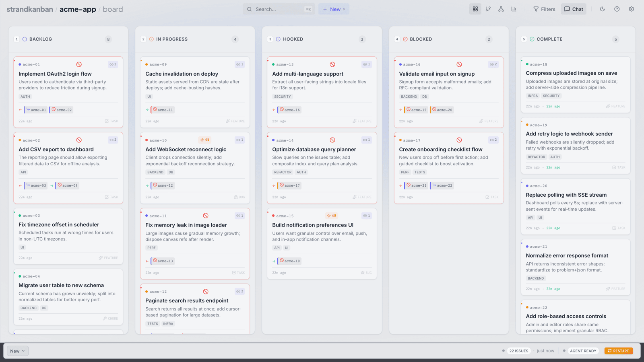
Task: Go to the strandkanban breadcrumb
Action: [30, 9]
